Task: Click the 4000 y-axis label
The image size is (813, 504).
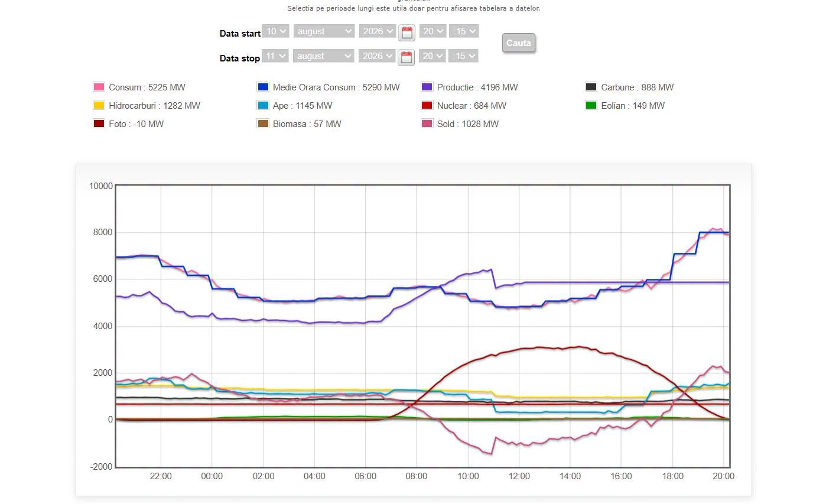Action: coord(102,326)
